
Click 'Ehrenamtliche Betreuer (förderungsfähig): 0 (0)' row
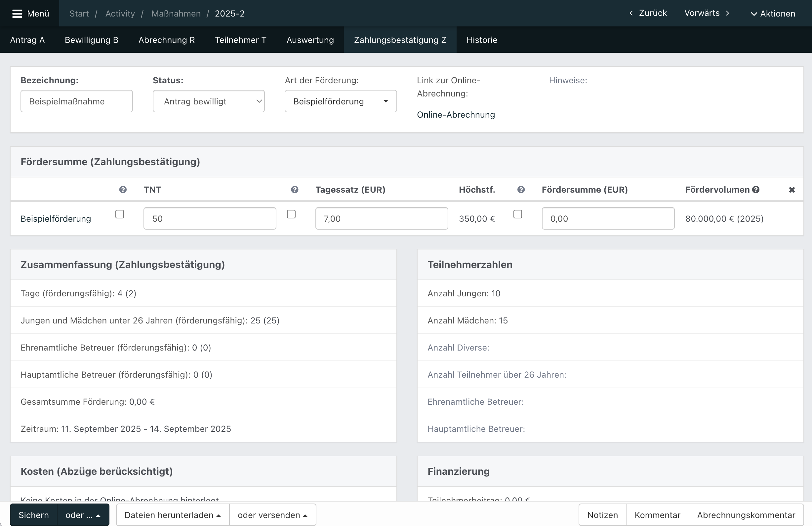[203, 348]
